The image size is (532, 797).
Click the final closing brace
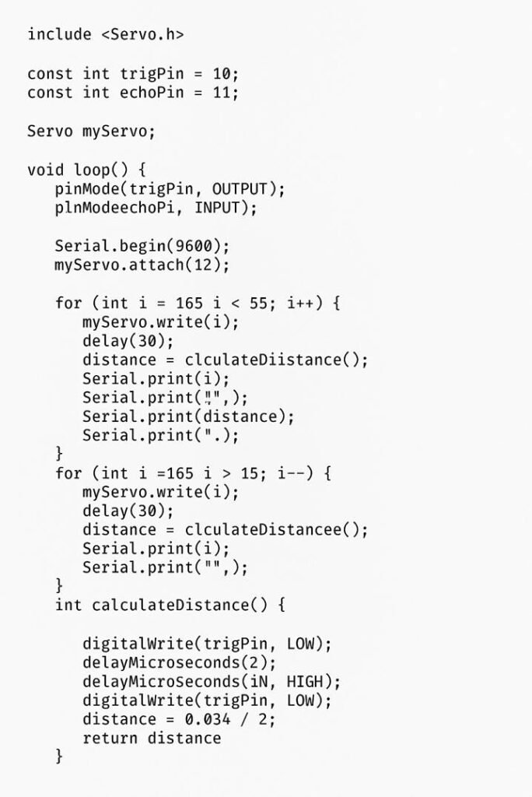pos(59,757)
